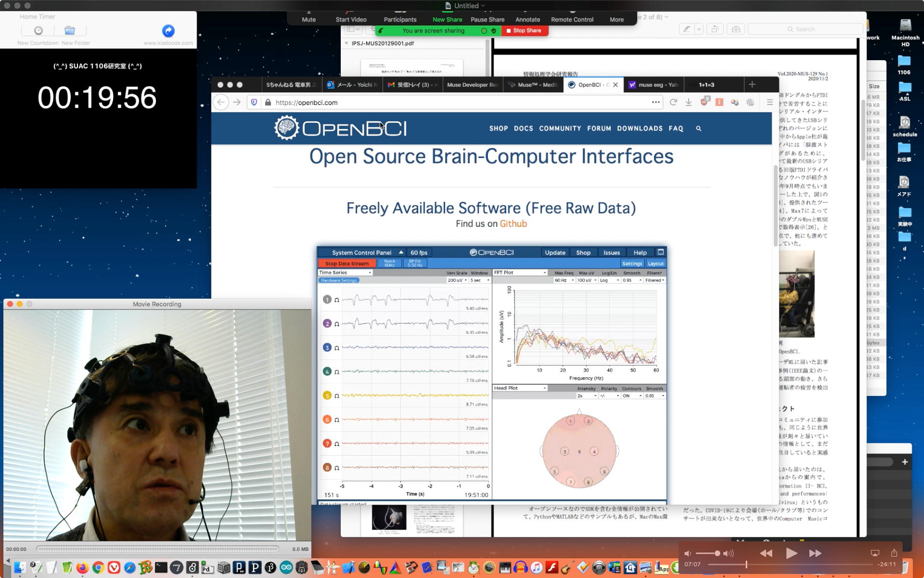
Task: Open the tracking protection shield in the address bar
Action: [254, 102]
